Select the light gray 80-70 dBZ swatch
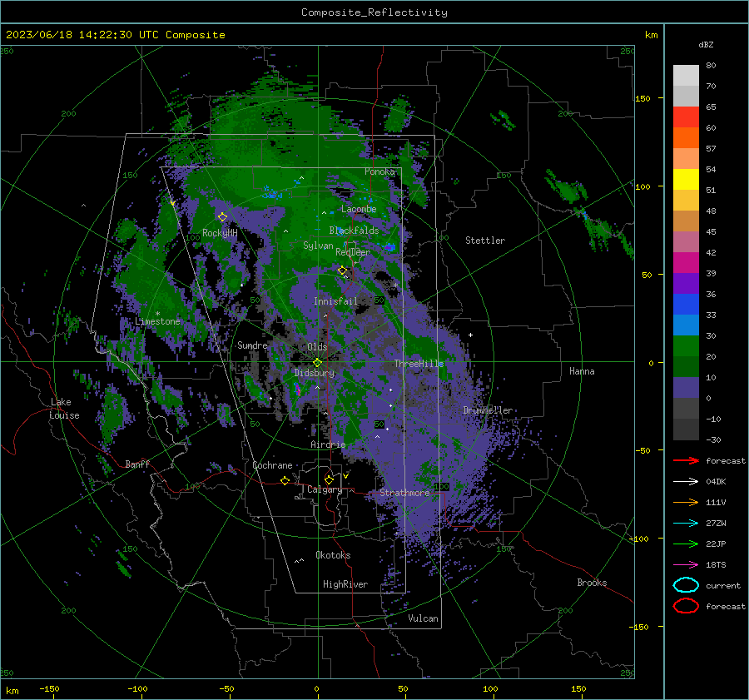 [686, 76]
